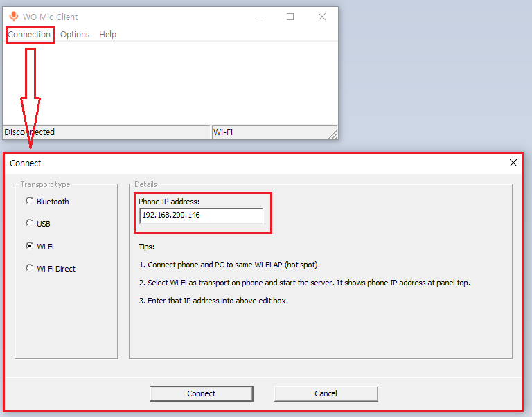
Task: Select Wi-Fi Direct transport type
Action: point(51,269)
